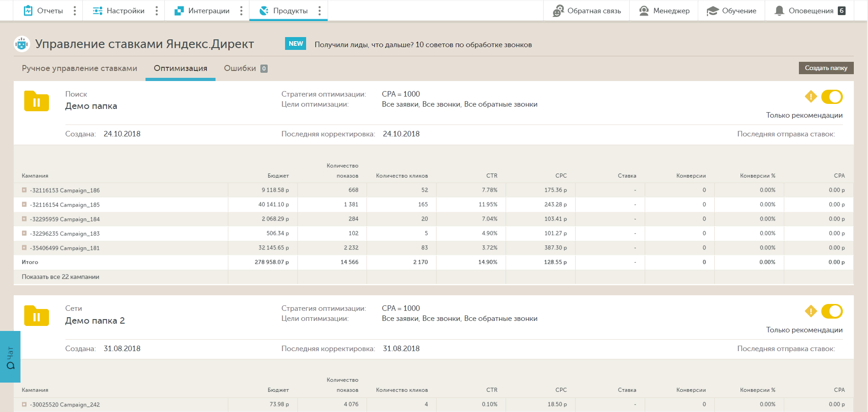
Task: Switch to Ручное управление ставками tab
Action: 80,68
